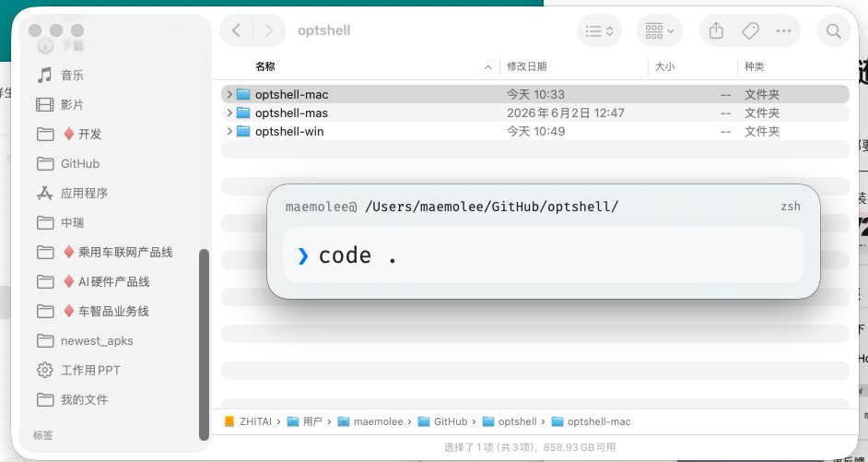The image size is (868, 462).
Task: Open 我的文件 in the sidebar
Action: 84,400
